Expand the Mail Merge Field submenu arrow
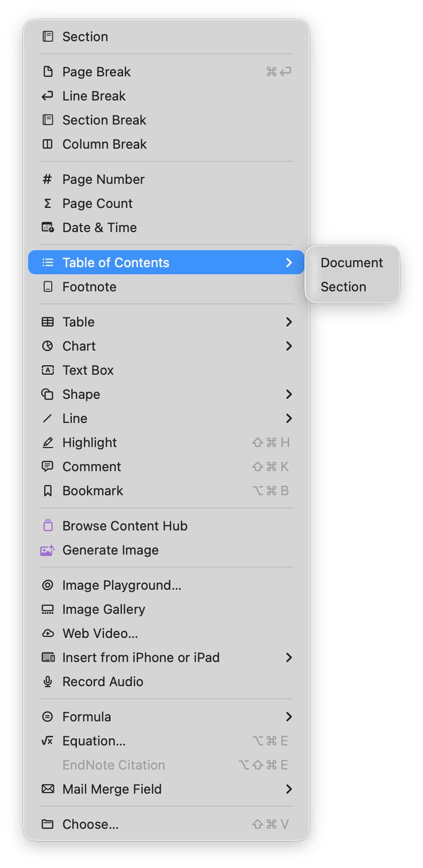The height and width of the screenshot is (868, 423). click(289, 789)
